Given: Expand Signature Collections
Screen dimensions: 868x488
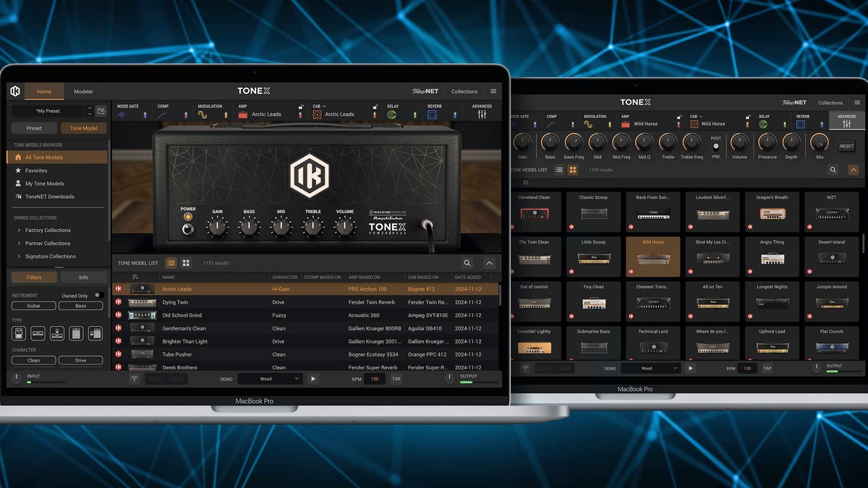Looking at the screenshot, I should point(19,256).
